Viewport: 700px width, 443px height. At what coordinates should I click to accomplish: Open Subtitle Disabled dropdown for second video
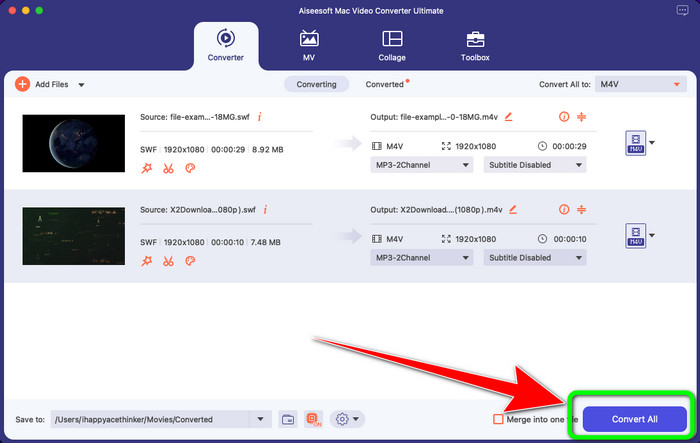tap(537, 258)
